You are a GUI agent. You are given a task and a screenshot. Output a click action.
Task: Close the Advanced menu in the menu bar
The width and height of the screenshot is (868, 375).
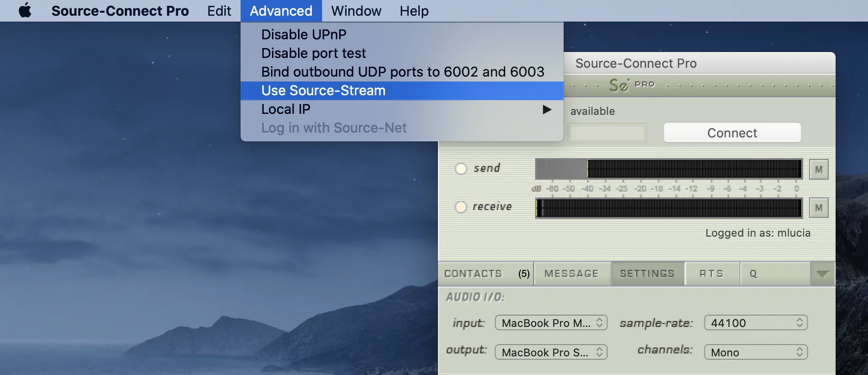(281, 11)
